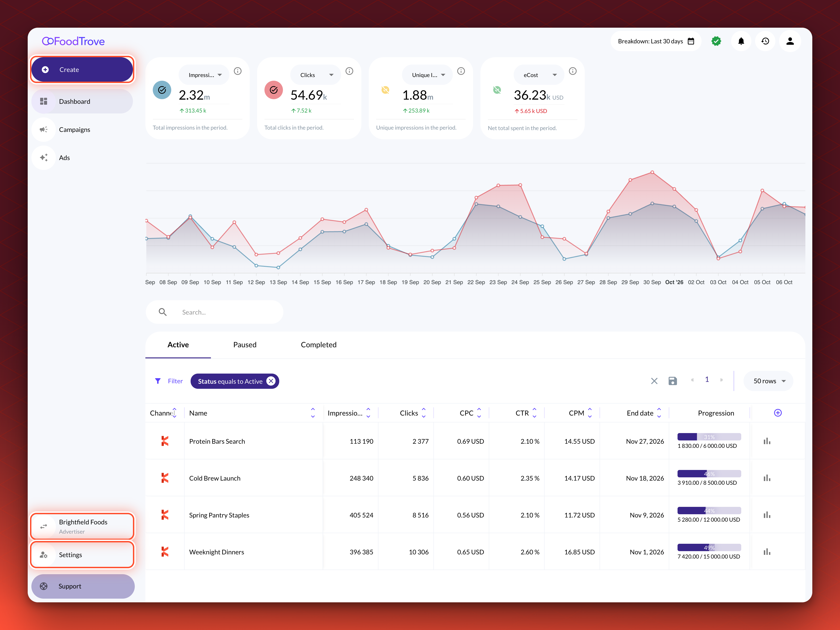Click the Protein Bars Search progress bar
The height and width of the screenshot is (630, 840).
(709, 437)
